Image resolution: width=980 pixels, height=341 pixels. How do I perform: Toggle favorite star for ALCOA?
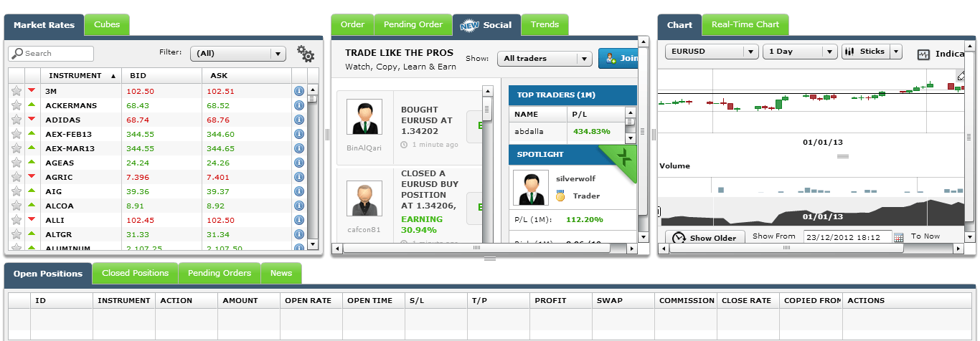(x=17, y=206)
